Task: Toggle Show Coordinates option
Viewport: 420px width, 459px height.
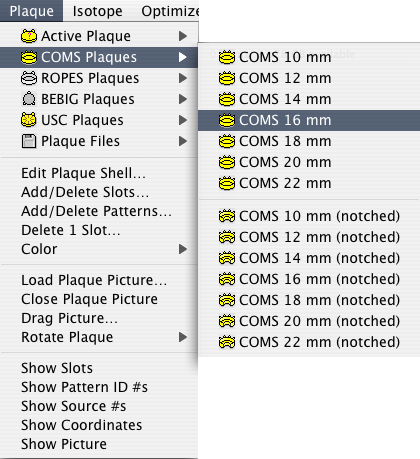Action: (82, 425)
